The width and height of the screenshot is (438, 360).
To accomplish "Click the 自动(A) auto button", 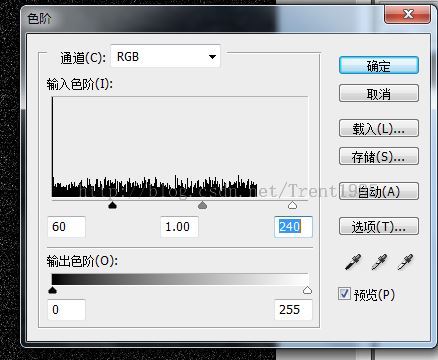I will [379, 191].
